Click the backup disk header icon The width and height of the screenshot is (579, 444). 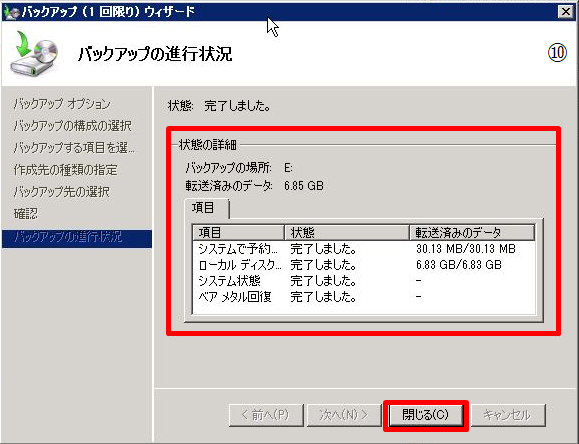34,54
